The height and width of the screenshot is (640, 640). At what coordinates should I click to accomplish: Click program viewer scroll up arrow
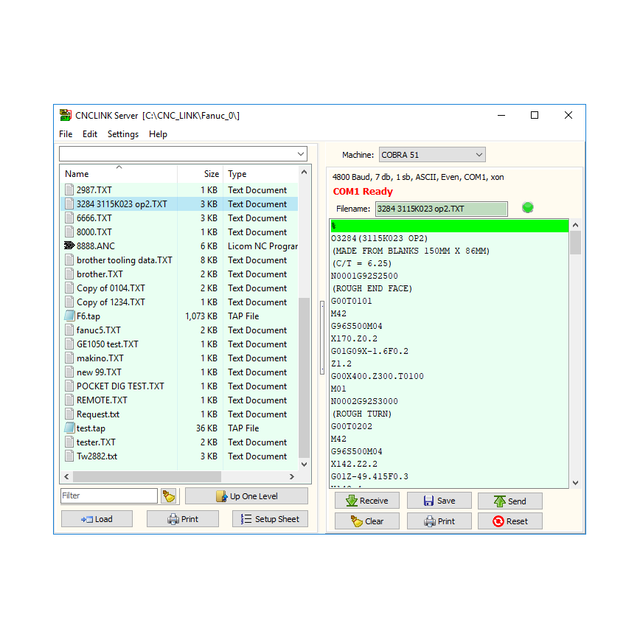click(576, 225)
